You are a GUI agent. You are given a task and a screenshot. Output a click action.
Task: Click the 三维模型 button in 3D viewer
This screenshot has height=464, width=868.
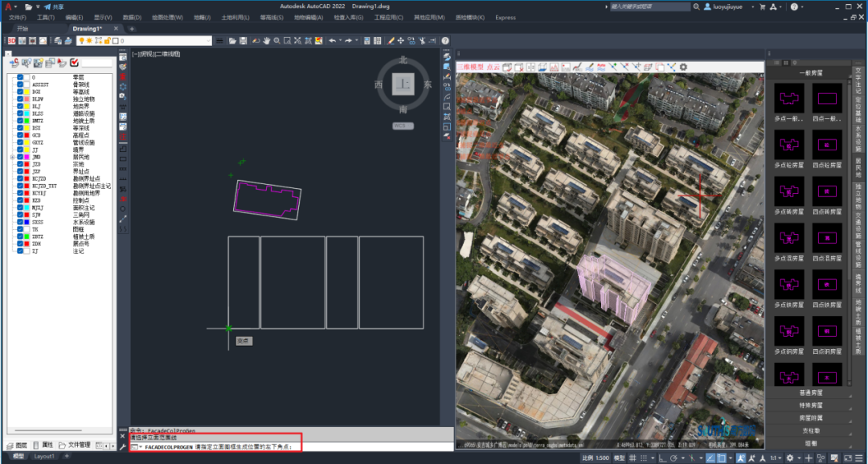click(470, 67)
